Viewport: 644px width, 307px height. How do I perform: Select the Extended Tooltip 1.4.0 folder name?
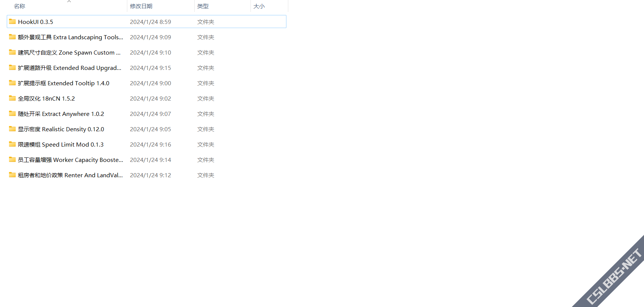[x=64, y=83]
